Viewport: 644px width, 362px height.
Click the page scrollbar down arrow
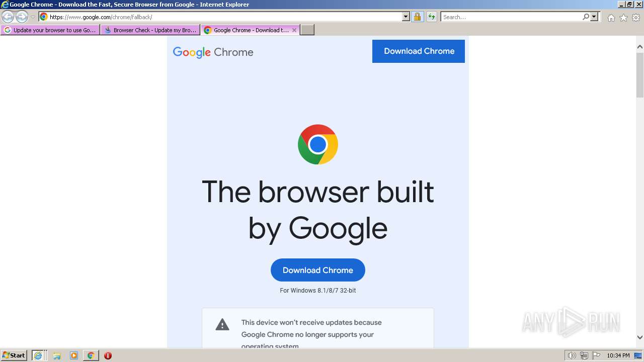coord(640,337)
